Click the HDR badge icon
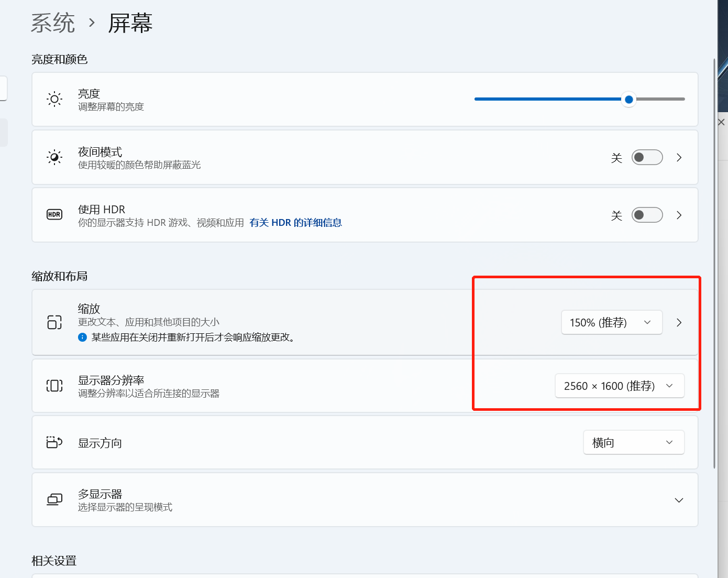 (54, 215)
